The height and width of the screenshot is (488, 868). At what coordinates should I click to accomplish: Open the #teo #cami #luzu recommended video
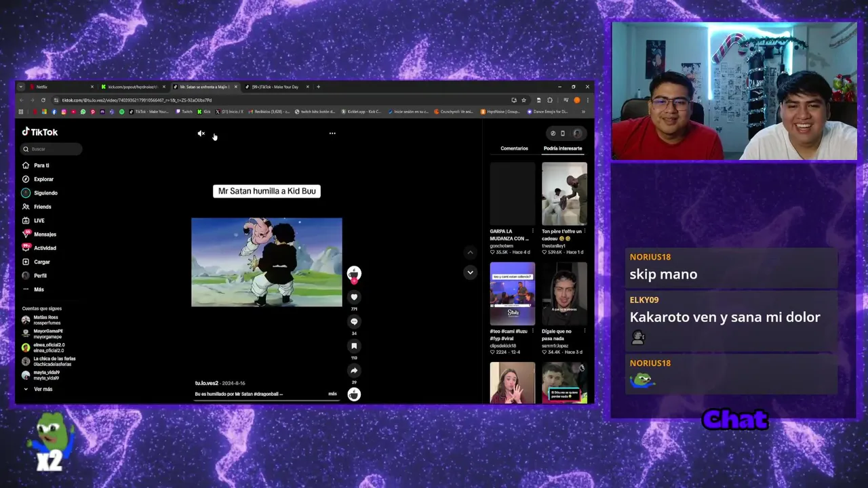click(513, 293)
